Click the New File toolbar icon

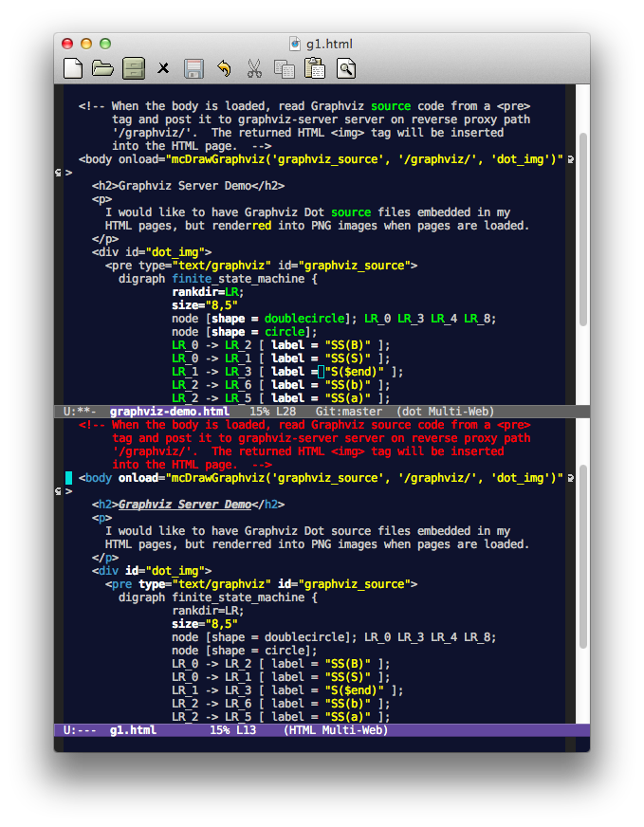(73, 68)
